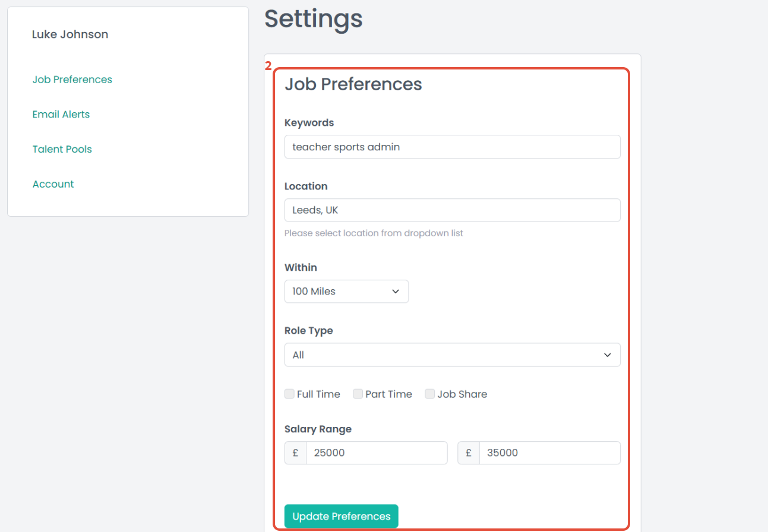This screenshot has width=768, height=532.
Task: Focus the Location field showing Leeds, UK
Action: (452, 210)
